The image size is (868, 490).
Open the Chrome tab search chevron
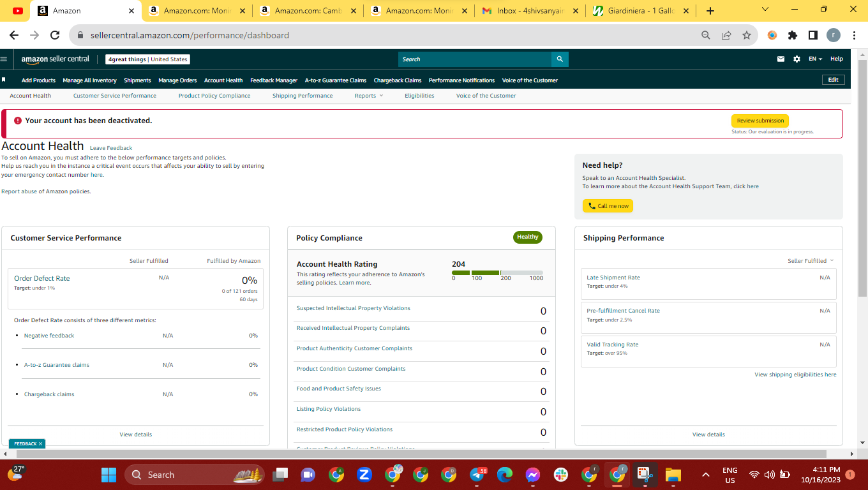click(x=765, y=9)
